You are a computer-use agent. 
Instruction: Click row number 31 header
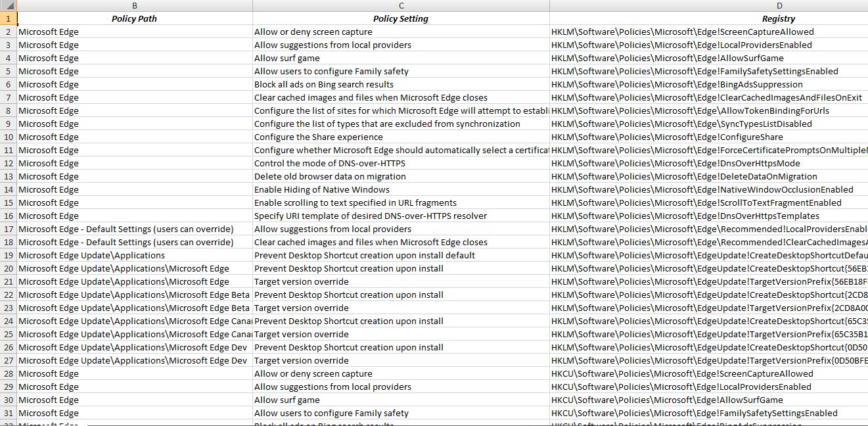[x=9, y=413]
